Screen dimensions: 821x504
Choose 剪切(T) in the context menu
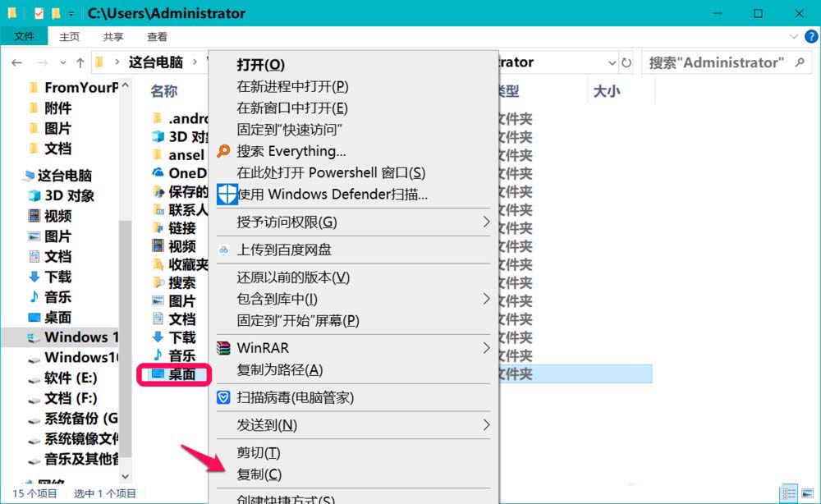tap(259, 452)
